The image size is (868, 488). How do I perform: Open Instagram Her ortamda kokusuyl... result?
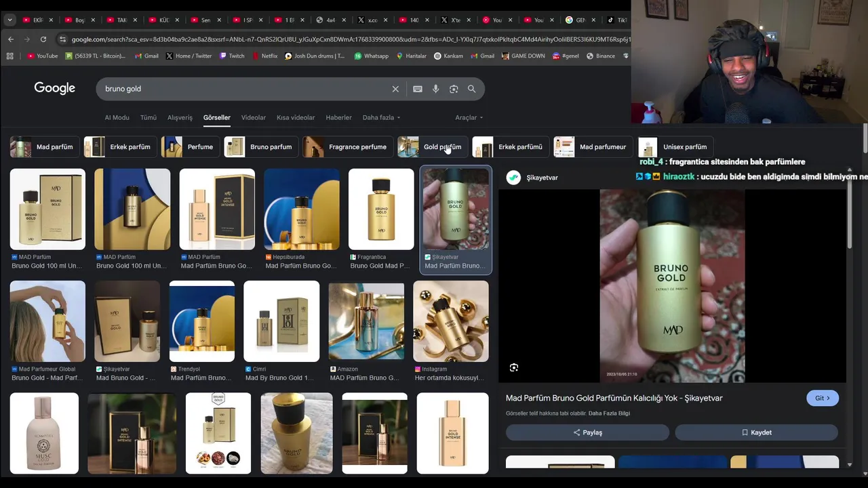pos(451,331)
